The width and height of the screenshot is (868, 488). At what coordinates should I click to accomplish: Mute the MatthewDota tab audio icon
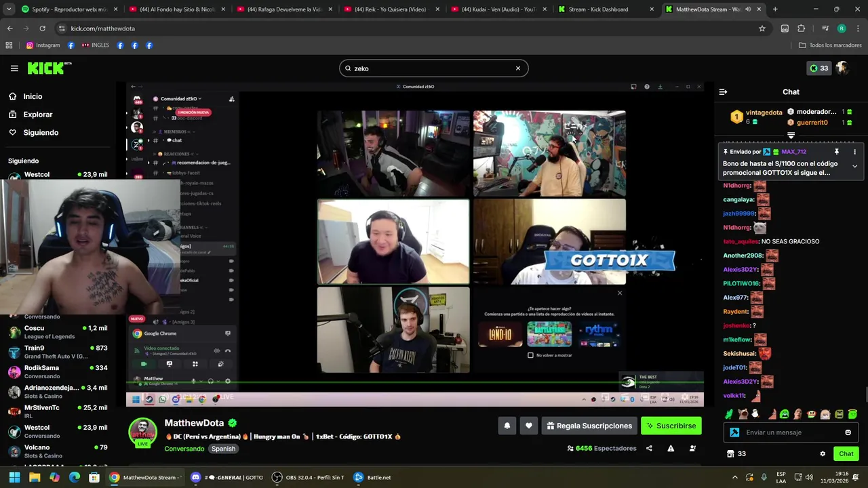pos(748,9)
